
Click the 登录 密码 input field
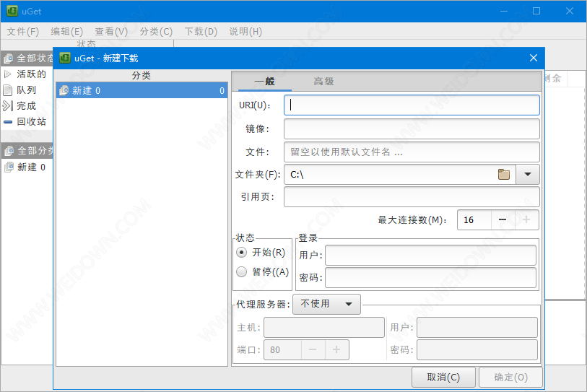click(x=430, y=277)
